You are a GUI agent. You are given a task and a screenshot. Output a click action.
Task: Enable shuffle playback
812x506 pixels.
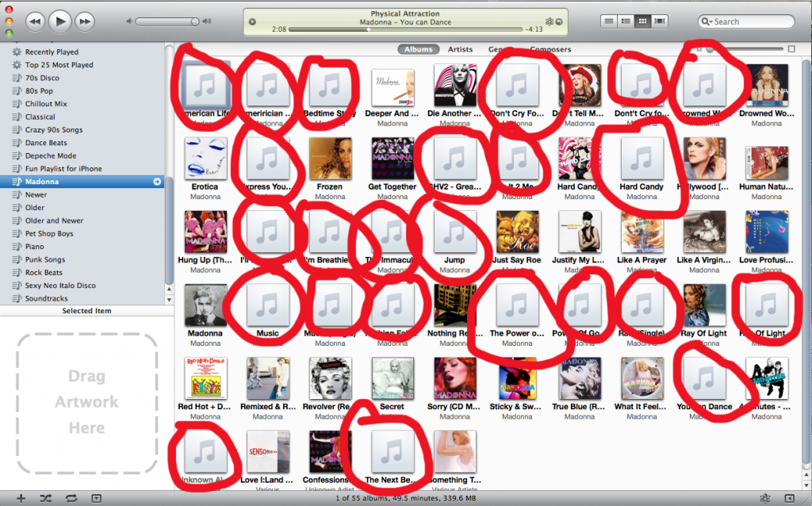coord(46,498)
